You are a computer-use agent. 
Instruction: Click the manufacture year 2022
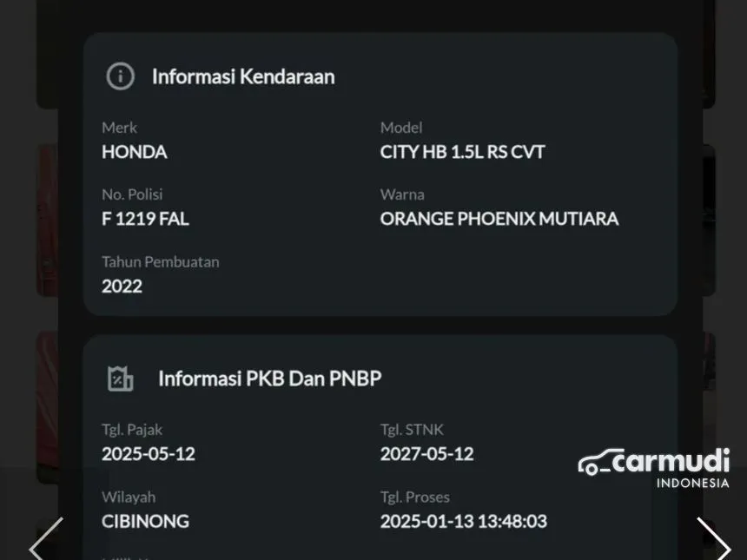[122, 287]
